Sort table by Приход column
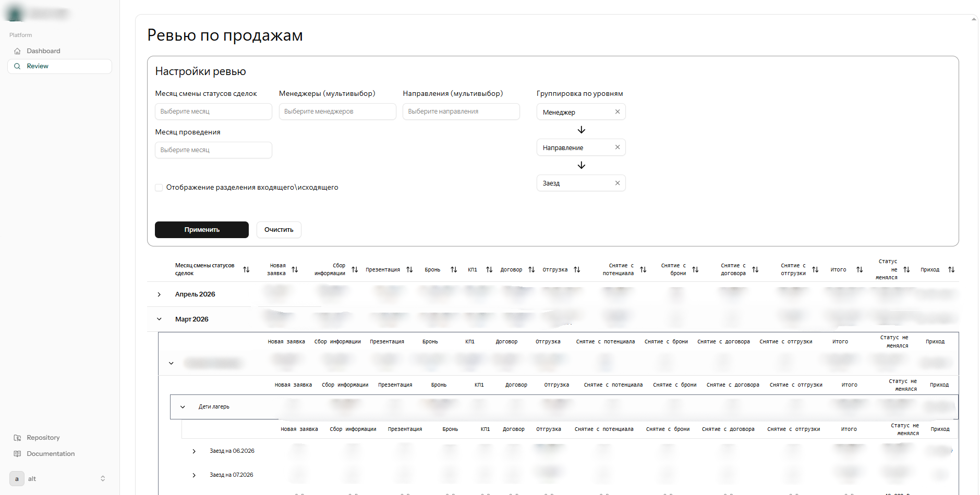This screenshot has width=980, height=495. click(951, 269)
